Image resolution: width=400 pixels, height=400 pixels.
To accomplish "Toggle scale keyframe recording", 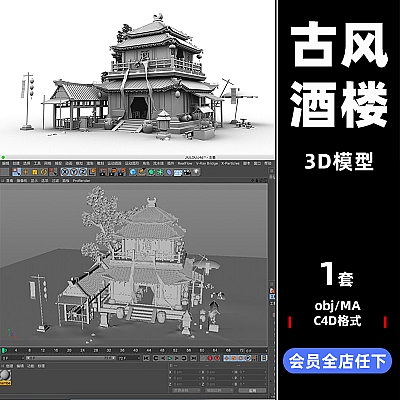I will [234, 358].
